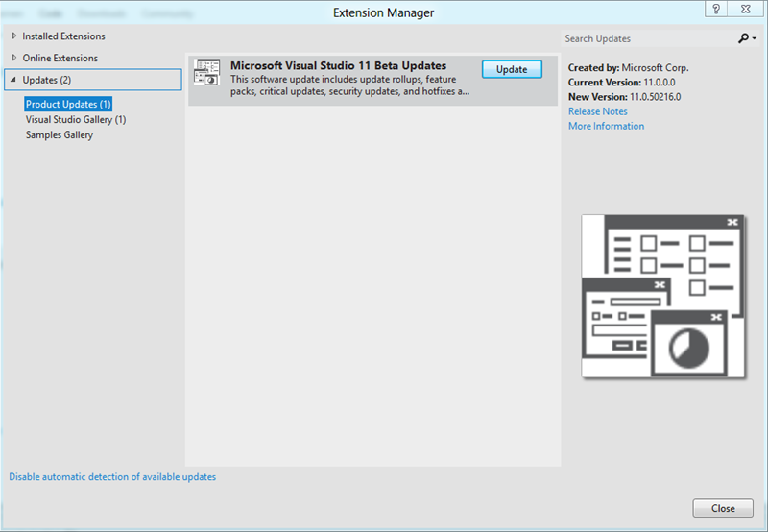Image resolution: width=768 pixels, height=532 pixels.
Task: Open the More Information link
Action: click(x=606, y=126)
